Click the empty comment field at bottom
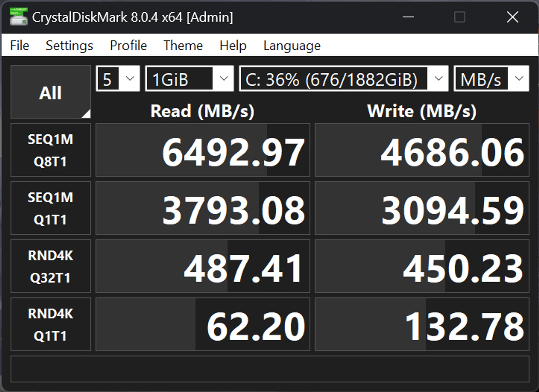The height and width of the screenshot is (392, 539). point(270,369)
